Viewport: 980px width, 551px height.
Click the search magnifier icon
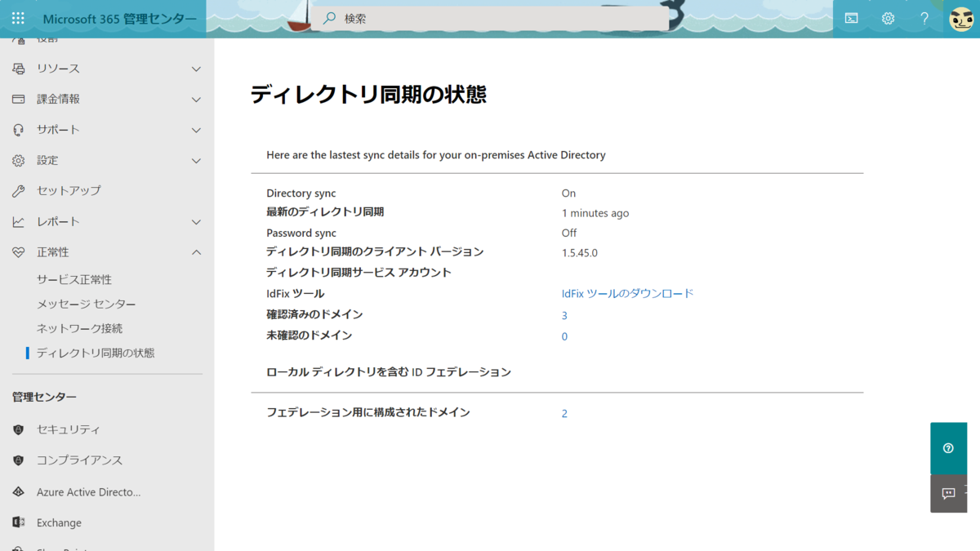329,18
